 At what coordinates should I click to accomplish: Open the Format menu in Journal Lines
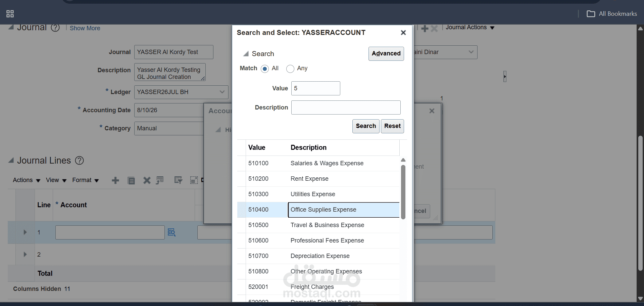point(86,180)
